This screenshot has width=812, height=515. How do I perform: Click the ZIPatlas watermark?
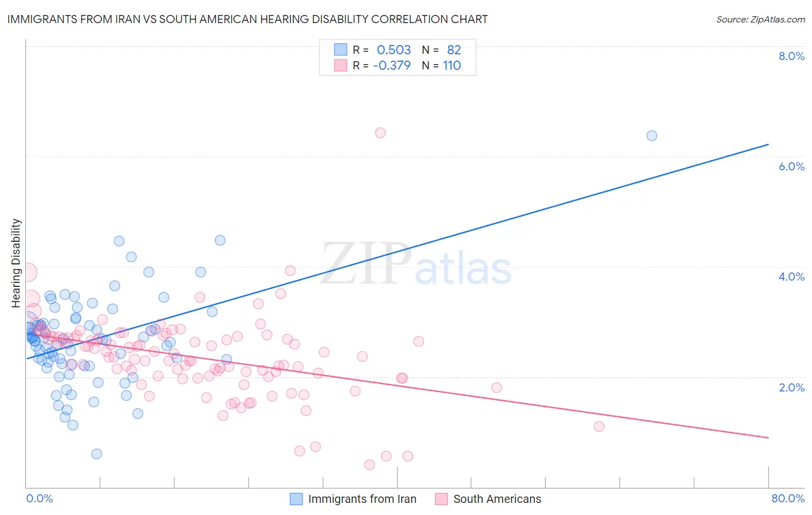pos(416,264)
